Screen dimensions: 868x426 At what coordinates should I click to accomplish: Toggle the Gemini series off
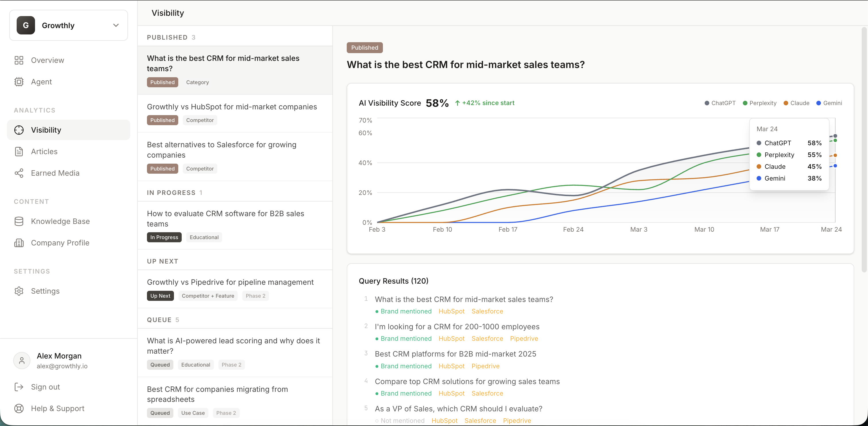point(830,103)
